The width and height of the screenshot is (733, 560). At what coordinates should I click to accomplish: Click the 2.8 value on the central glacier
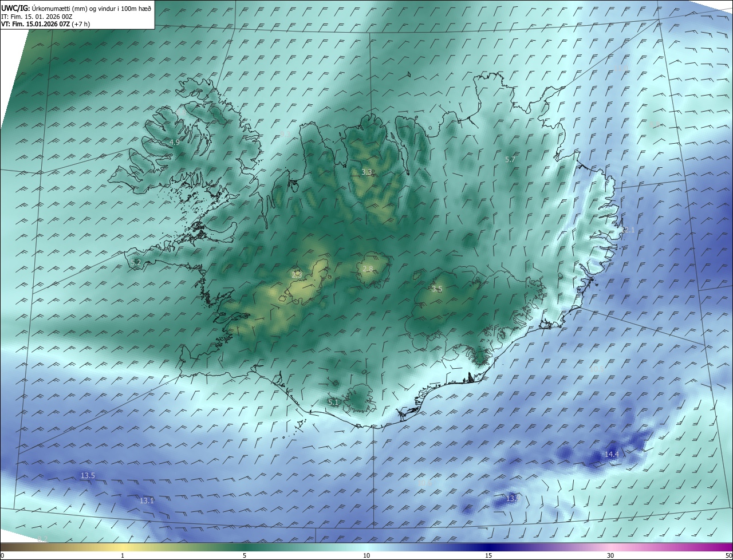[x=368, y=269]
